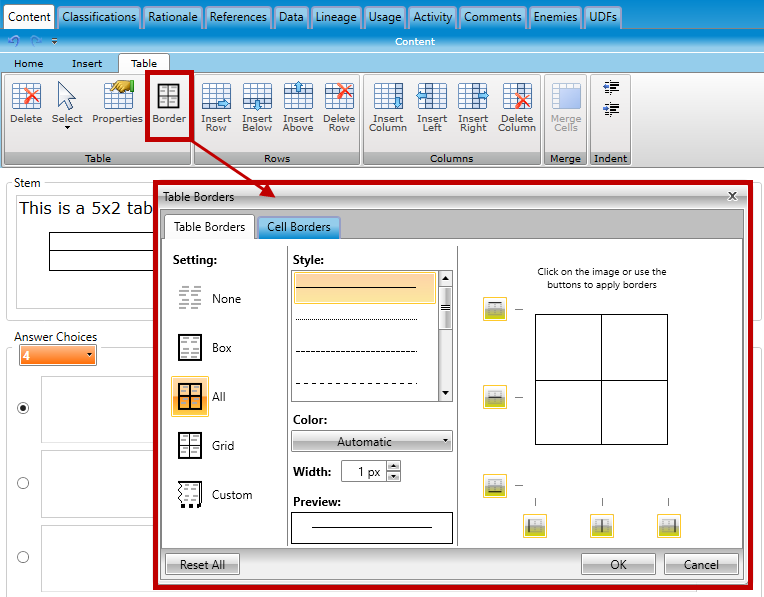Screen dimensions: 764x597
Task: Open the Color Automatic dropdown
Action: tap(372, 441)
